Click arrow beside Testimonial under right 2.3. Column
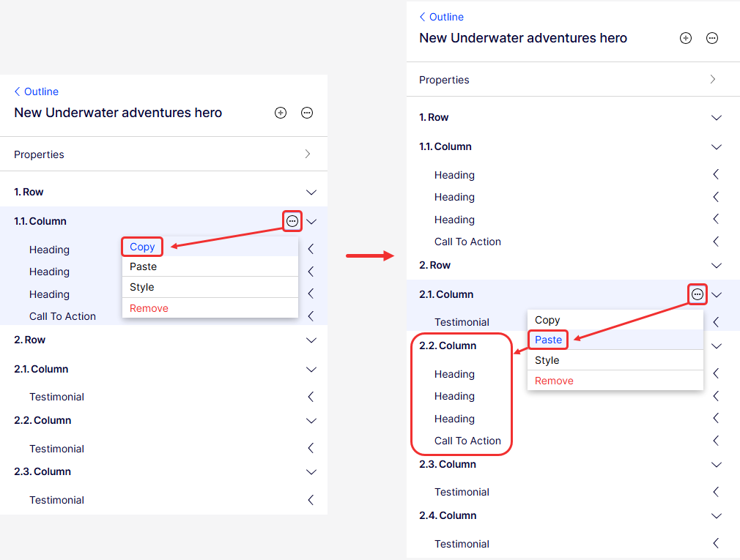 click(x=716, y=492)
